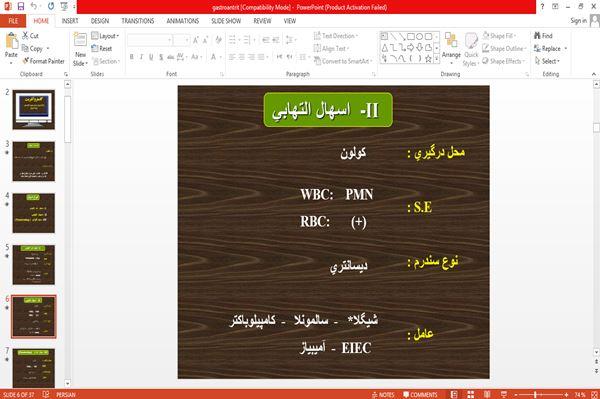The height and width of the screenshot is (399, 600).
Task: Switch to the DESIGN tab
Action: click(x=100, y=21)
